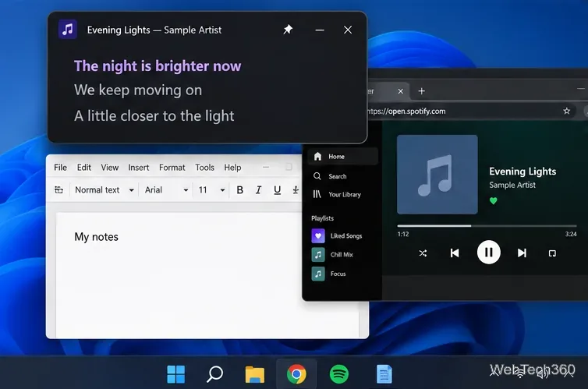This screenshot has width=588, height=389.
Task: Open the Tools menu in the document editor
Action: (205, 168)
